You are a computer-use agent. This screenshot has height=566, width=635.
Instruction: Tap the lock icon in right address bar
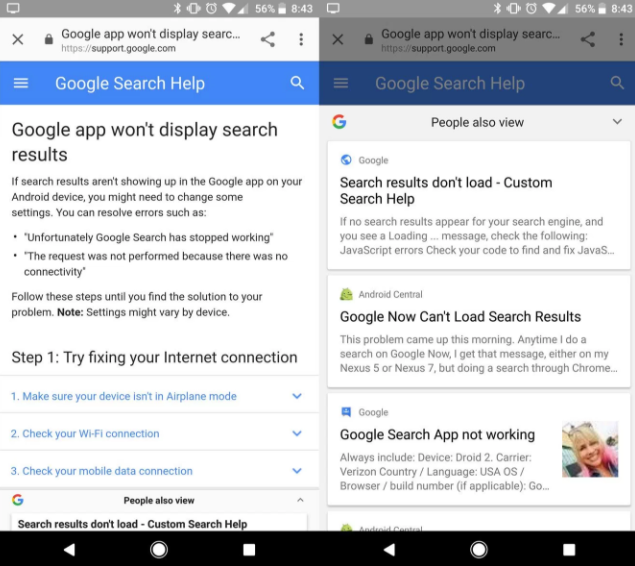[x=369, y=39]
